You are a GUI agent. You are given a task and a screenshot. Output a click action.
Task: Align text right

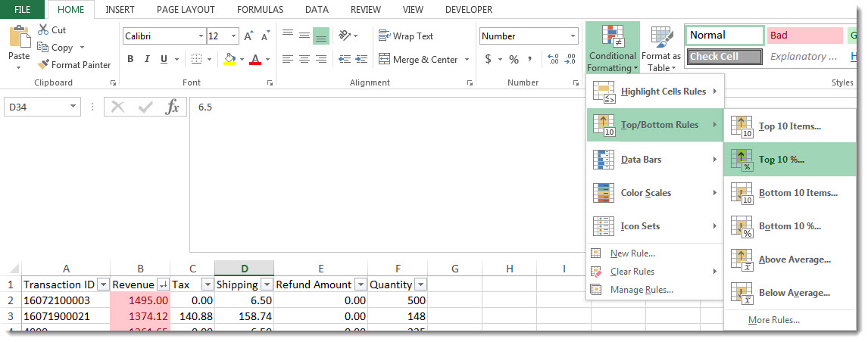[321, 59]
